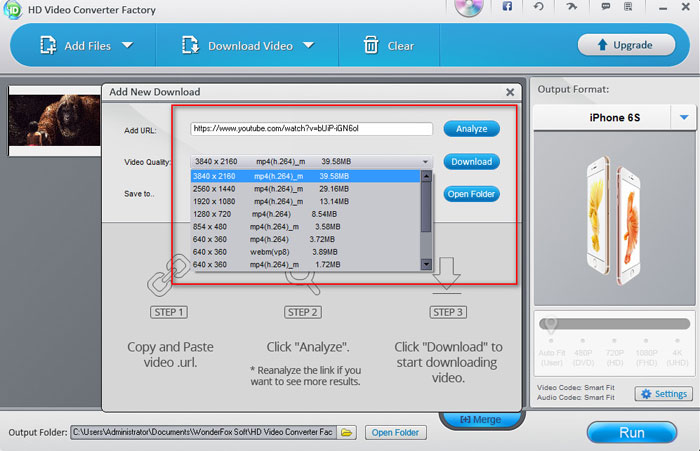Click the quality list scrollbar thumb
The height and width of the screenshot is (451, 700).
(426, 207)
